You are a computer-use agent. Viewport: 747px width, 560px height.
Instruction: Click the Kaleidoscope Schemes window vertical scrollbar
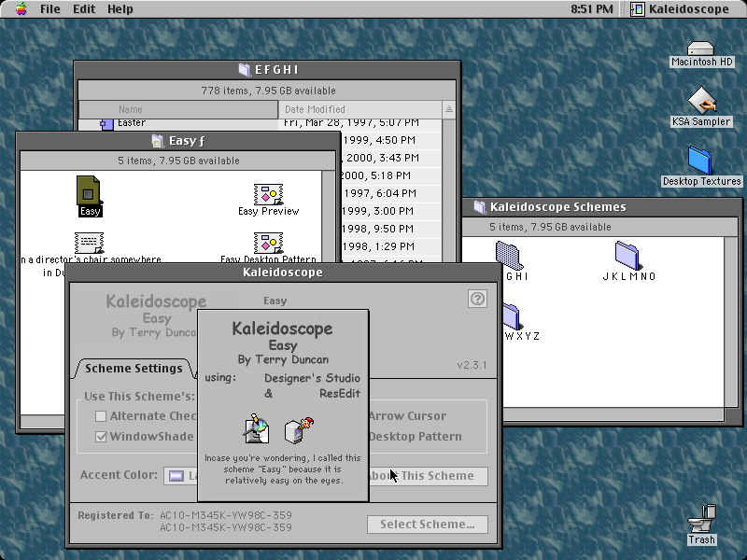(730, 322)
